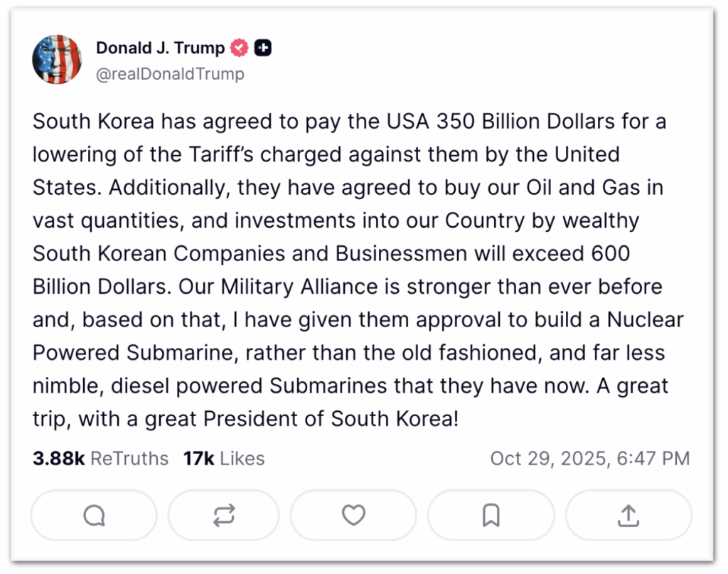The image size is (728, 574).
Task: Like the post with the heart icon
Action: pyautogui.click(x=353, y=515)
